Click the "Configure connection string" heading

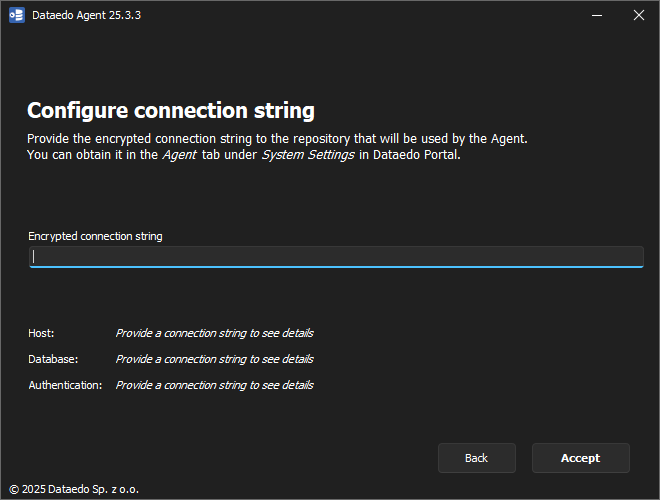pyautogui.click(x=171, y=111)
